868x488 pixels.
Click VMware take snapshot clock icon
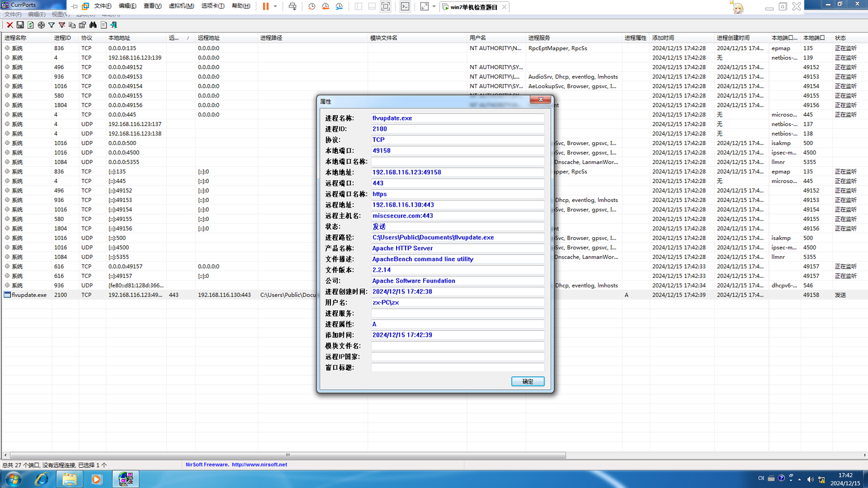312,6
